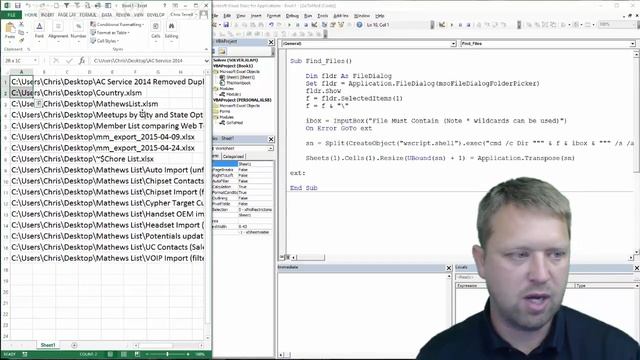Expand the formula bar with the chevron

click(x=207, y=60)
